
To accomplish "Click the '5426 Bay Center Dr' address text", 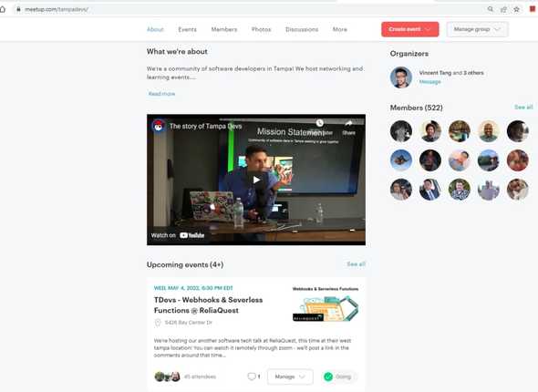I will 189,323.
